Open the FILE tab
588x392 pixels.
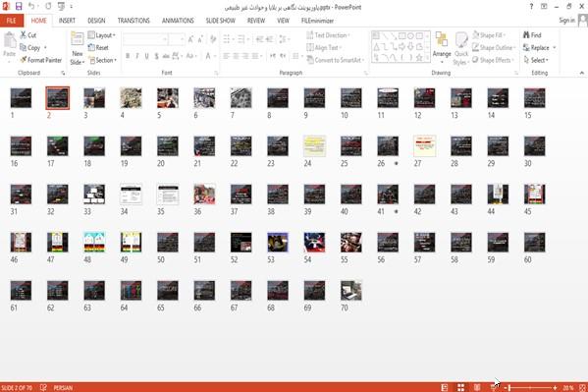12,21
